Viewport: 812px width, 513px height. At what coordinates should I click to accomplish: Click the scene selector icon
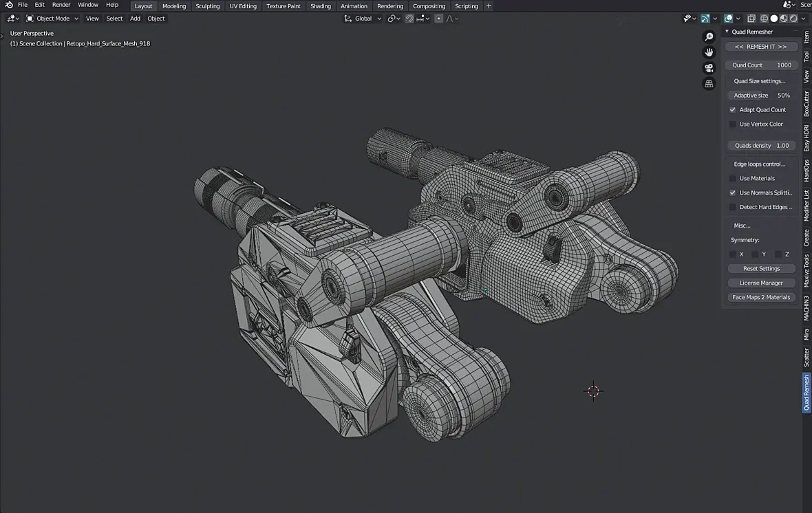click(x=789, y=5)
